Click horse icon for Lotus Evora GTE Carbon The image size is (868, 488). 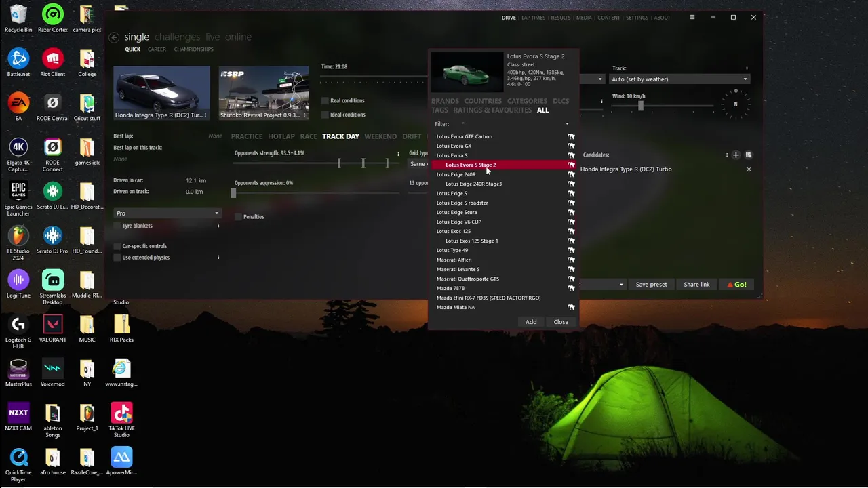pos(571,136)
